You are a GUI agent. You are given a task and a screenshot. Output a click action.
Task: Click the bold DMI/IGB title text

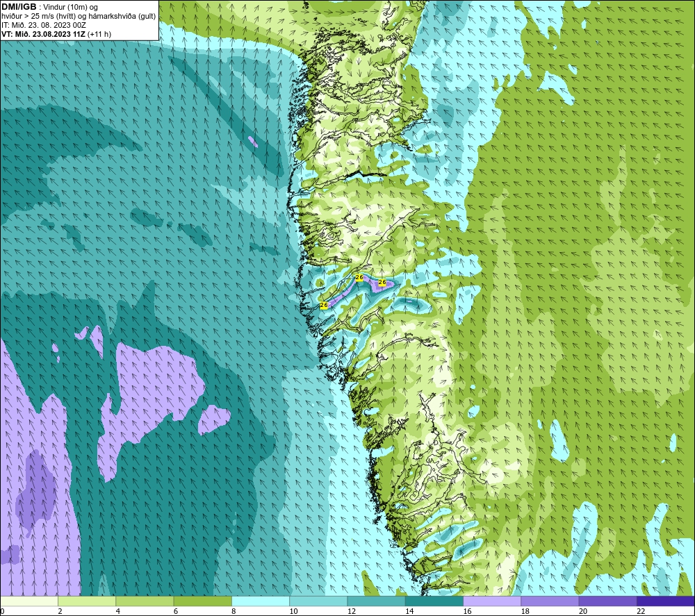coord(19,7)
